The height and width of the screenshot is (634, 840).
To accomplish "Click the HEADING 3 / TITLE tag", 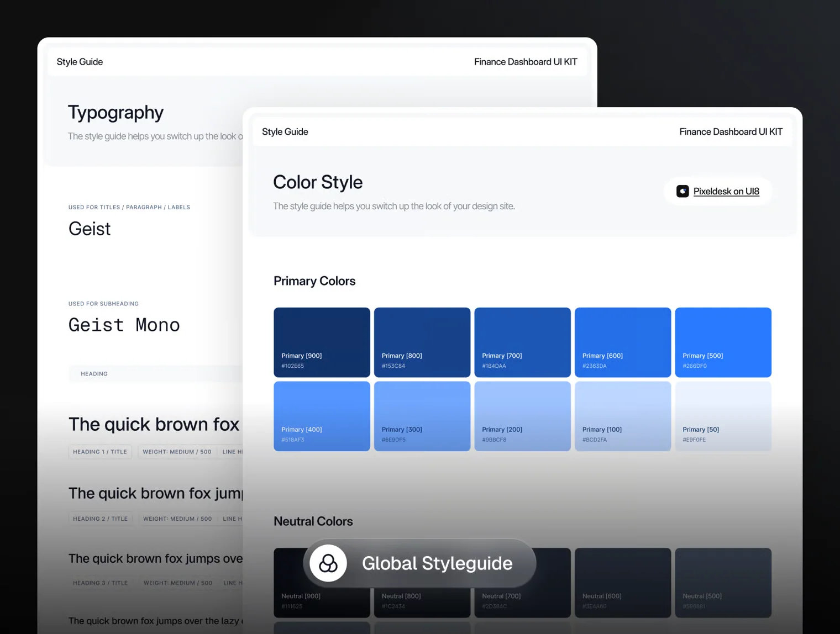I will [101, 583].
